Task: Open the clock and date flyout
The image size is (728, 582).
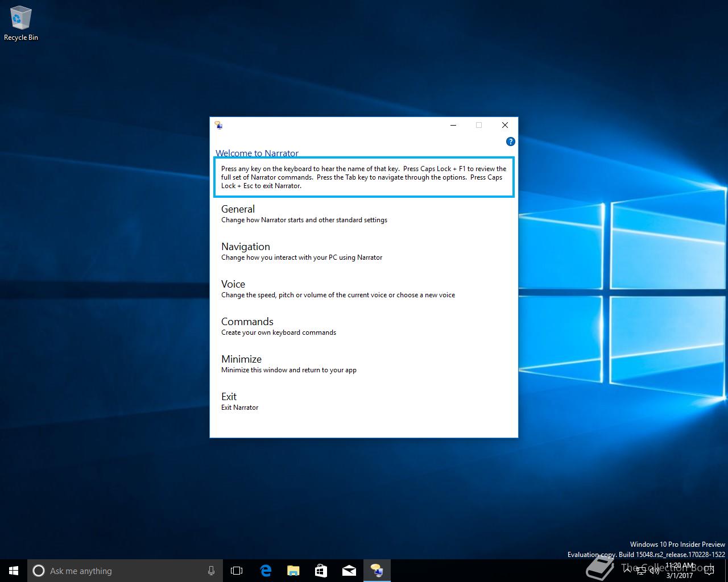Action: point(679,571)
